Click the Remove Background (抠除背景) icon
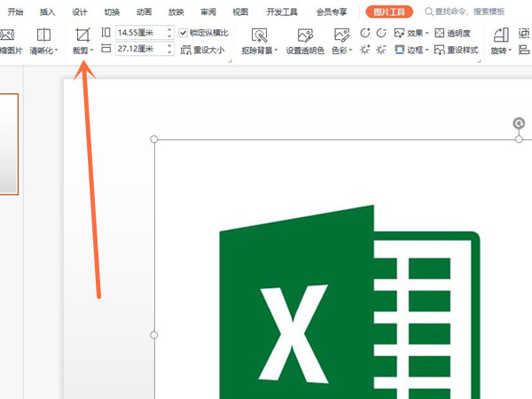This screenshot has width=532, height=399. 259,35
